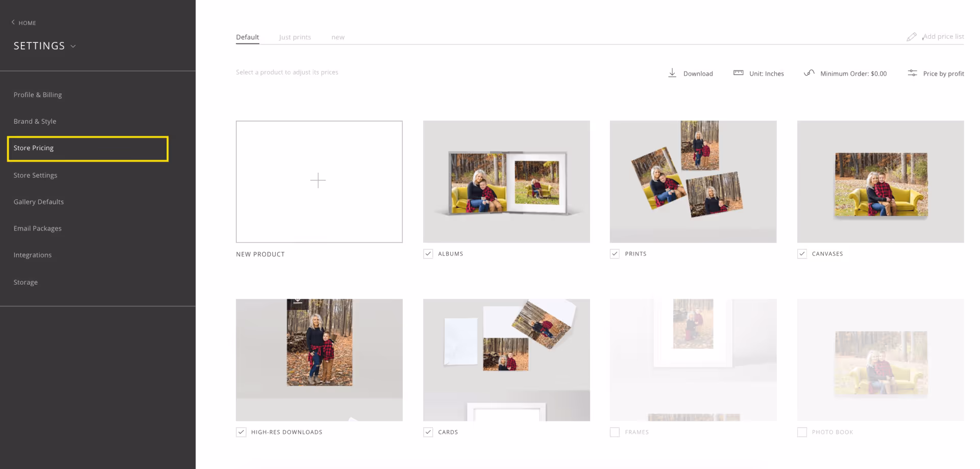The image size is (980, 469).
Task: Click the HIGH-RES DOWNLOADS label text
Action: (287, 432)
